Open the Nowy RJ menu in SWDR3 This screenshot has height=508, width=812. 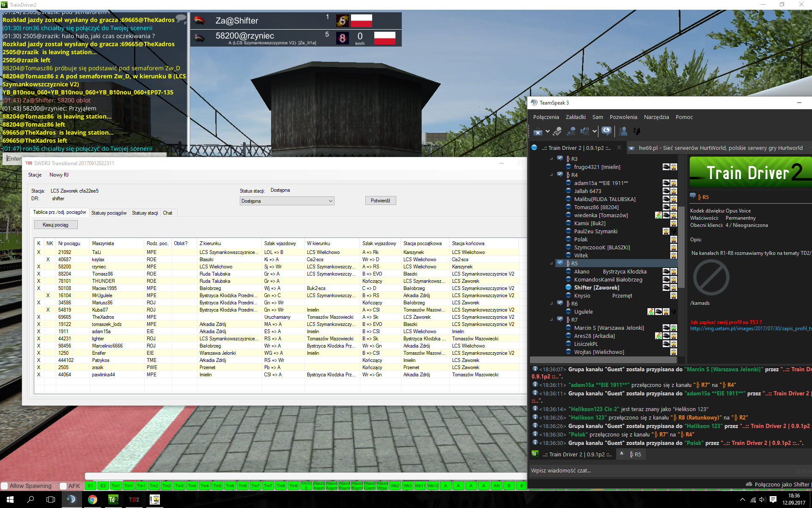[59, 175]
